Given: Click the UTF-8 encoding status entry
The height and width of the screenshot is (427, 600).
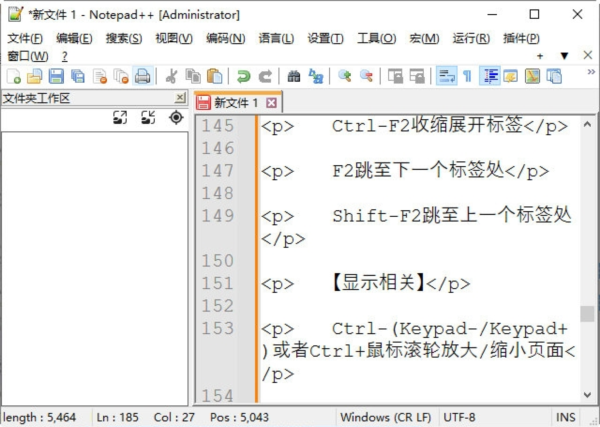Looking at the screenshot, I should pyautogui.click(x=459, y=417).
